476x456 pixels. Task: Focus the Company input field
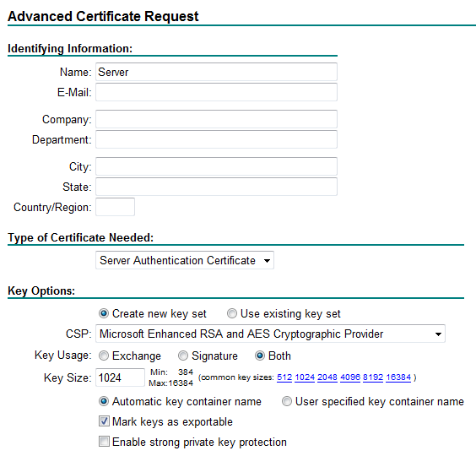tap(216, 119)
